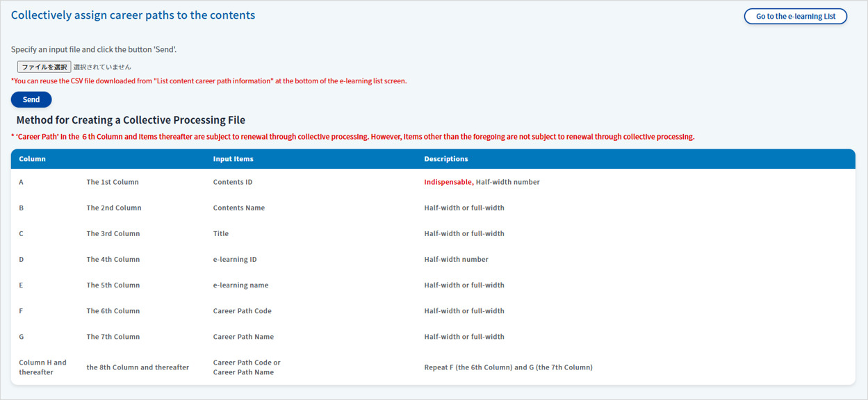This screenshot has height=400, width=868.
Task: Click the '選択されていません' file status text
Action: [102, 67]
